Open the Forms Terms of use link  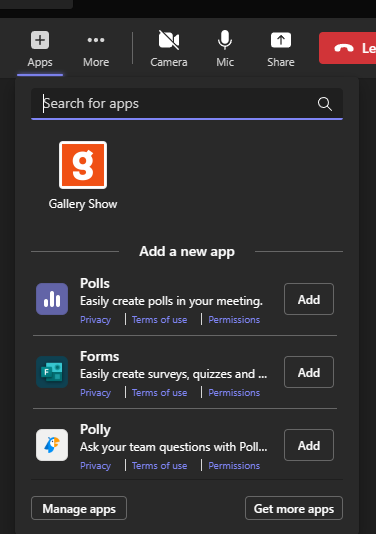click(159, 393)
